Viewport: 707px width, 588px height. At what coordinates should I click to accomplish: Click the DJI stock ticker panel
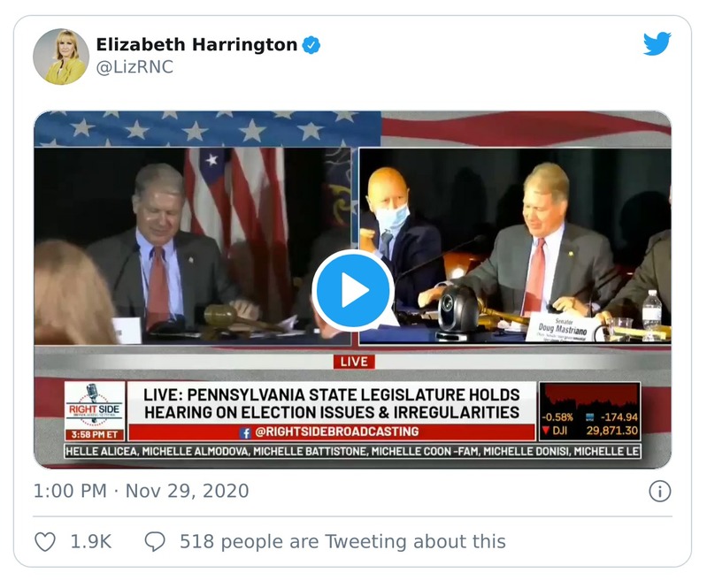click(x=589, y=411)
